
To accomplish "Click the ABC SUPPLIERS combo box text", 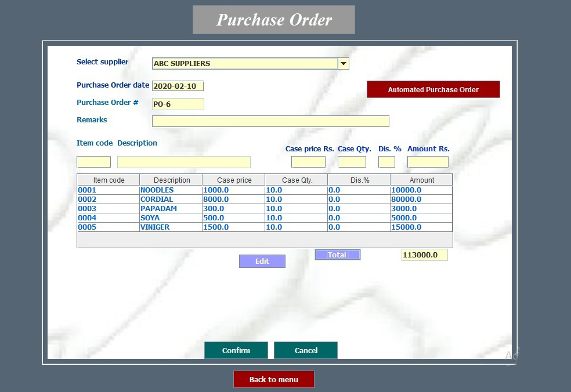I will (182, 63).
